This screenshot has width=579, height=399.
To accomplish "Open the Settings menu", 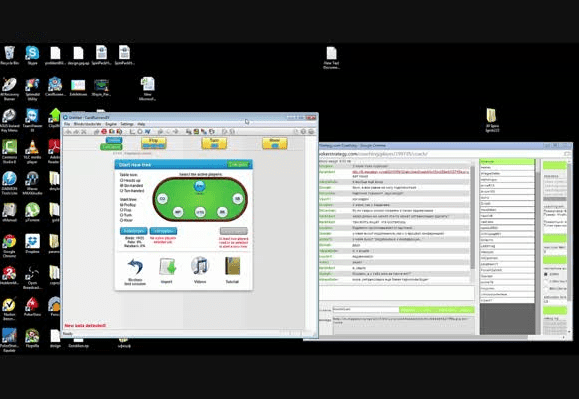I will (x=127, y=124).
